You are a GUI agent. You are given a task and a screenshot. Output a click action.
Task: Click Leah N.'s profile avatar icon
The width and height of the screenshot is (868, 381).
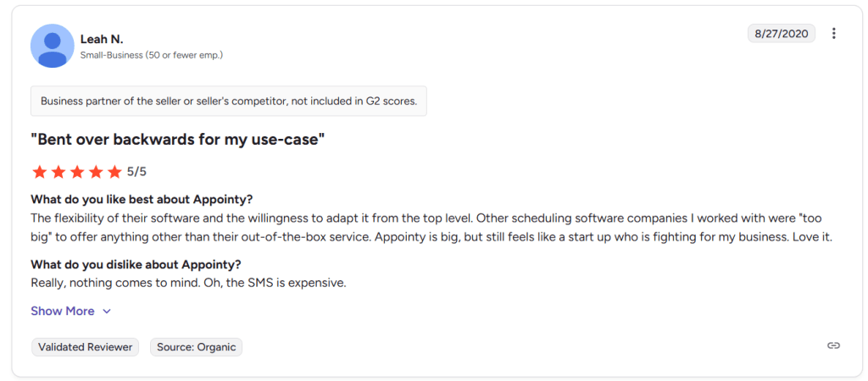[x=53, y=46]
